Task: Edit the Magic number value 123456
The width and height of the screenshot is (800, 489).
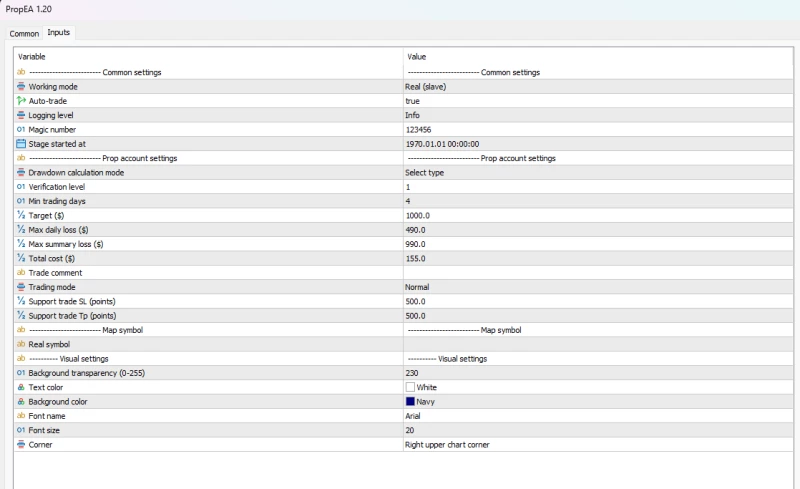Action: [x=418, y=130]
